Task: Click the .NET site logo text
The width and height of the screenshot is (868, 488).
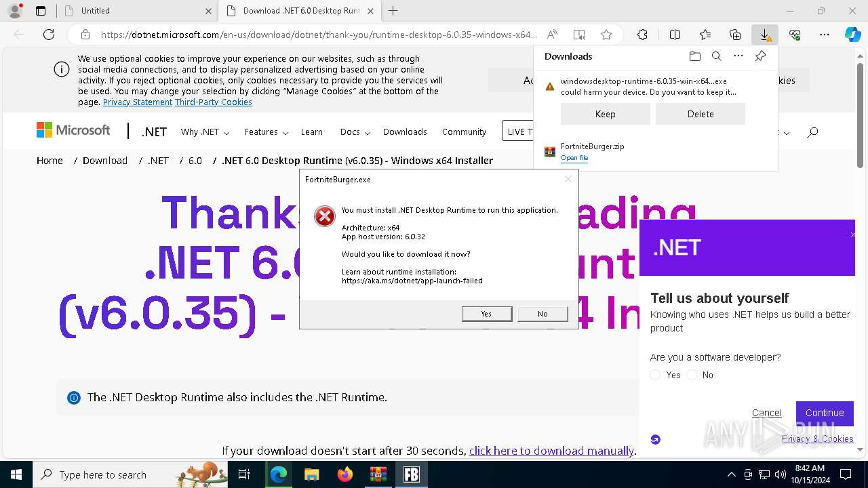Action: tap(154, 132)
